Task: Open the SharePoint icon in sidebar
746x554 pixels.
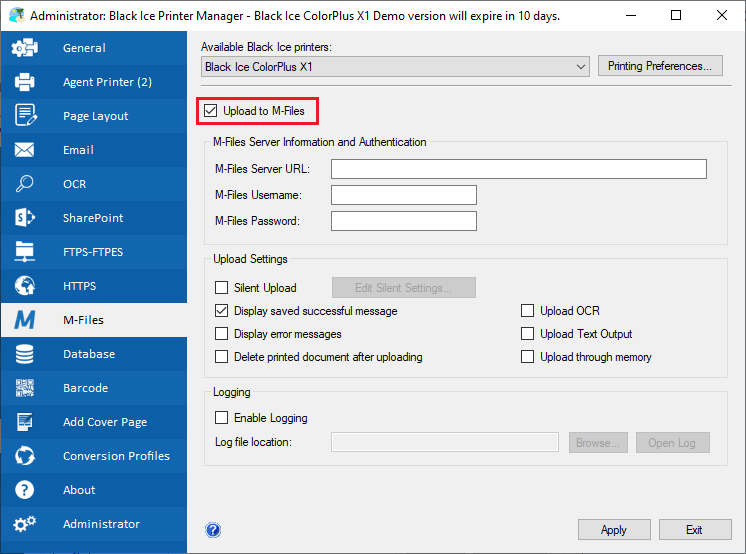Action: (x=25, y=218)
